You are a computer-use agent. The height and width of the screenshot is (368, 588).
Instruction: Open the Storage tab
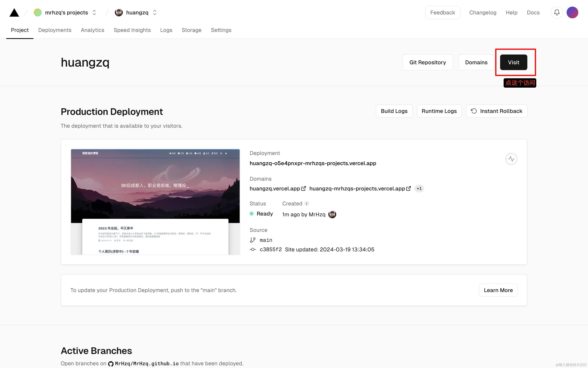tap(192, 30)
